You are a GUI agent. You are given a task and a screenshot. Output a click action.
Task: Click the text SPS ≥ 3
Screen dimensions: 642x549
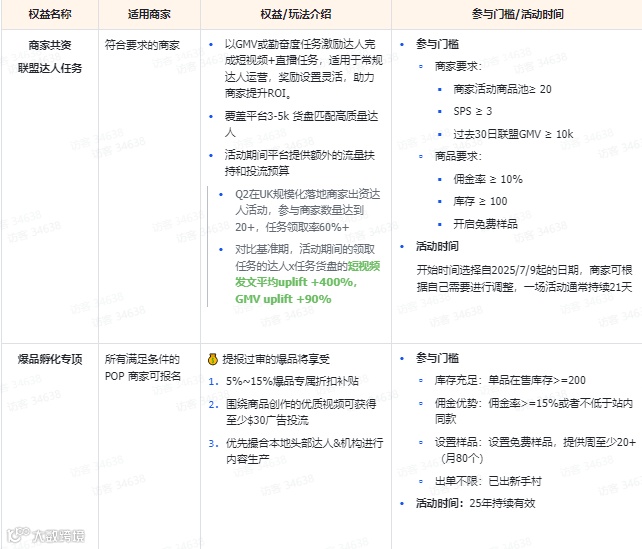pyautogui.click(x=472, y=111)
